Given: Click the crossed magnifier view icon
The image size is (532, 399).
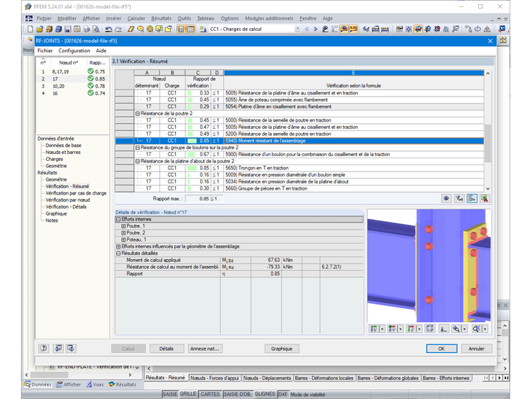Looking at the screenshot, I should [477, 328].
